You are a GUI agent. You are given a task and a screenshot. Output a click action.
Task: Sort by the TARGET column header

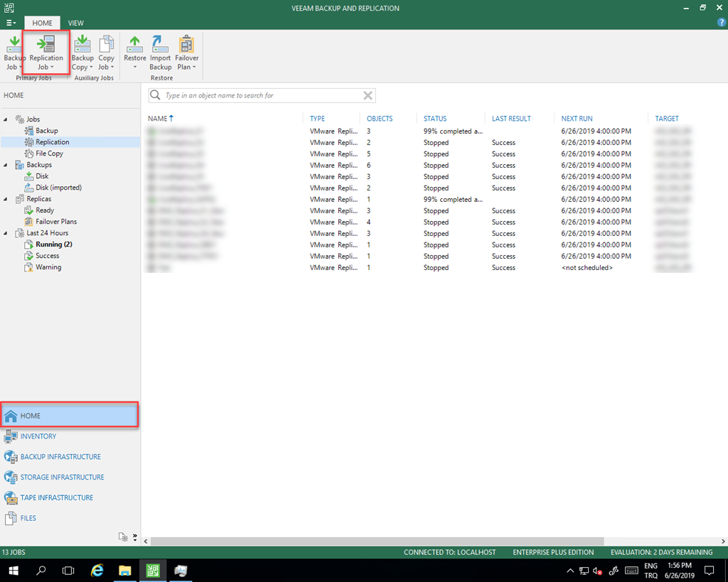[667, 119]
